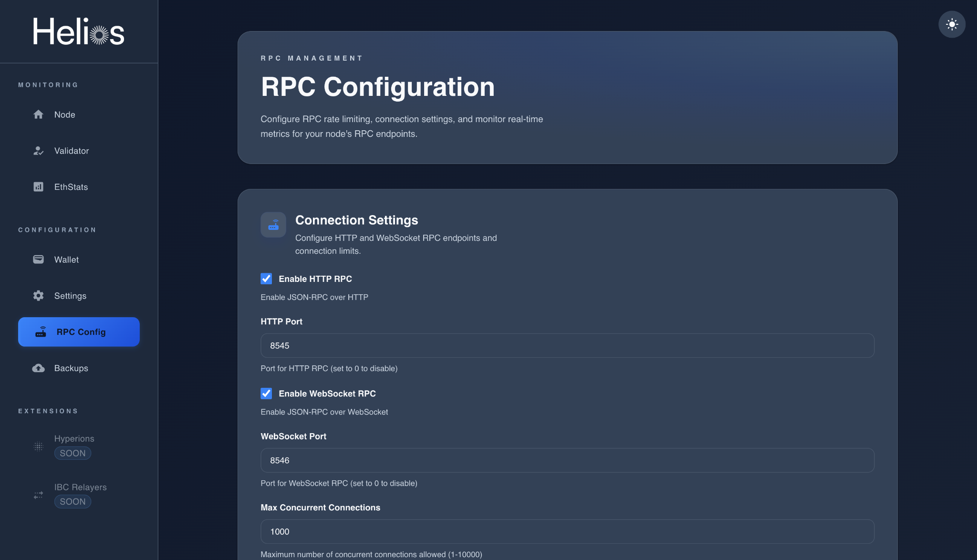Screen dimensions: 977x560
Task: Uncheck Enable HTTP RPC
Action: tap(266, 279)
